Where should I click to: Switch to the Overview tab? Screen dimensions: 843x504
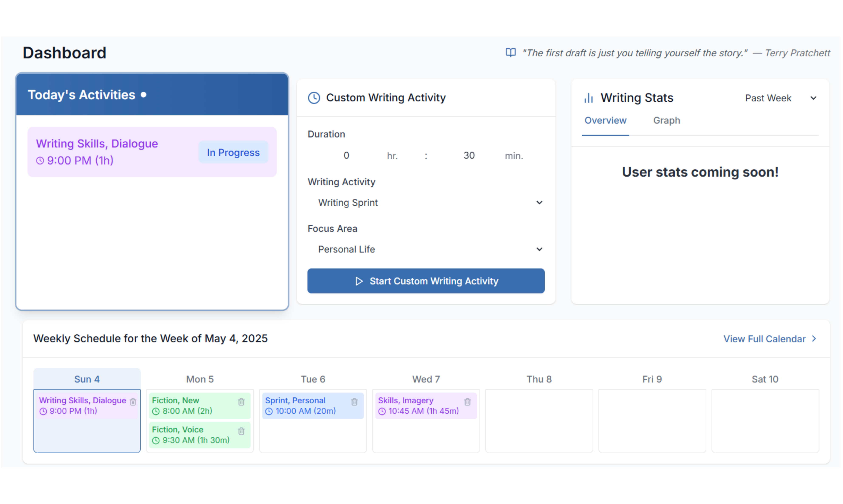coord(605,121)
